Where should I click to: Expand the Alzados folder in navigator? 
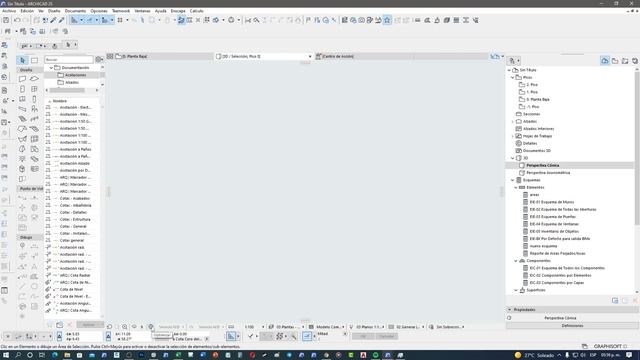coord(513,122)
